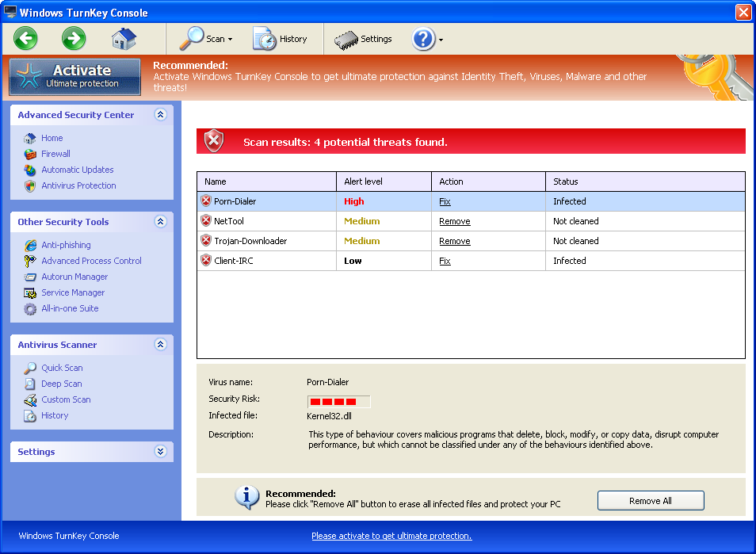Click the Advanced Process Control icon

pos(30,262)
